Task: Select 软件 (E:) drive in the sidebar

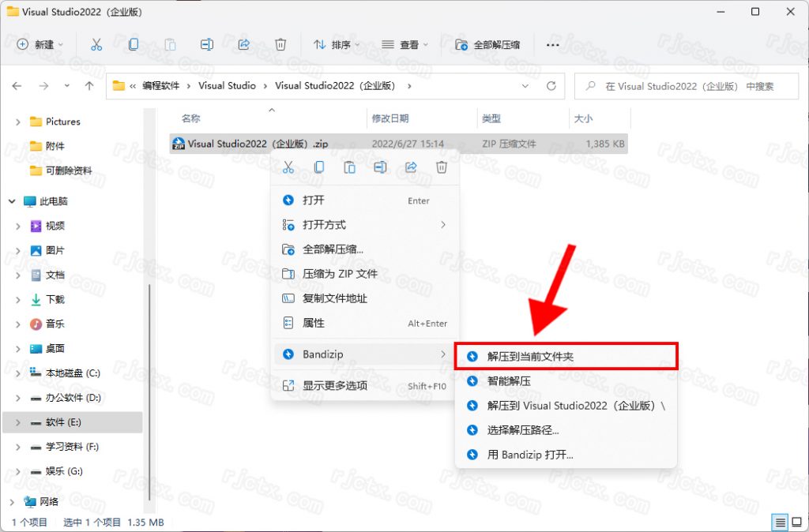Action: point(63,422)
